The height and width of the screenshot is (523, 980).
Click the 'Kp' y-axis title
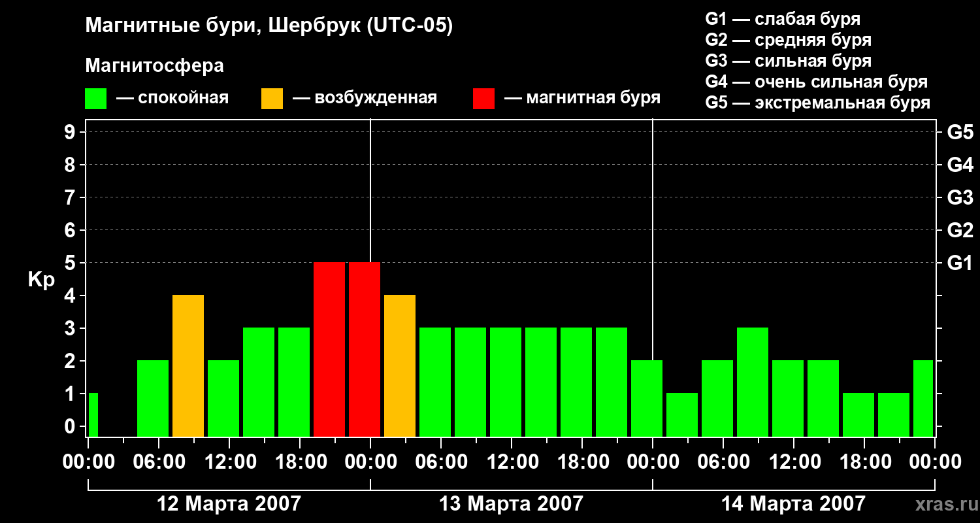click(x=41, y=279)
